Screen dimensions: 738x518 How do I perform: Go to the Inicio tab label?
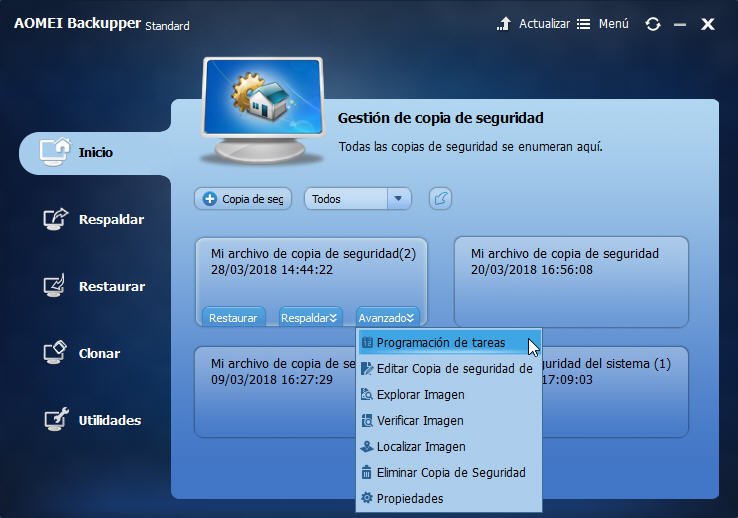[x=96, y=152]
